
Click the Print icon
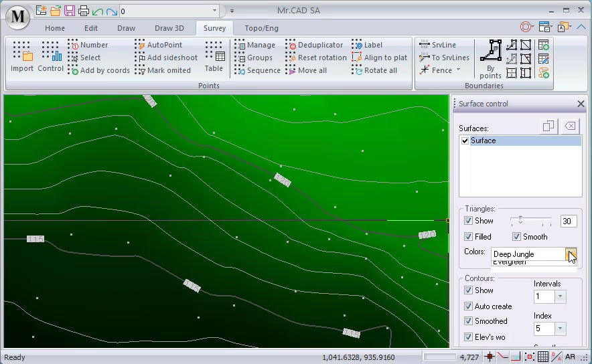(84, 11)
